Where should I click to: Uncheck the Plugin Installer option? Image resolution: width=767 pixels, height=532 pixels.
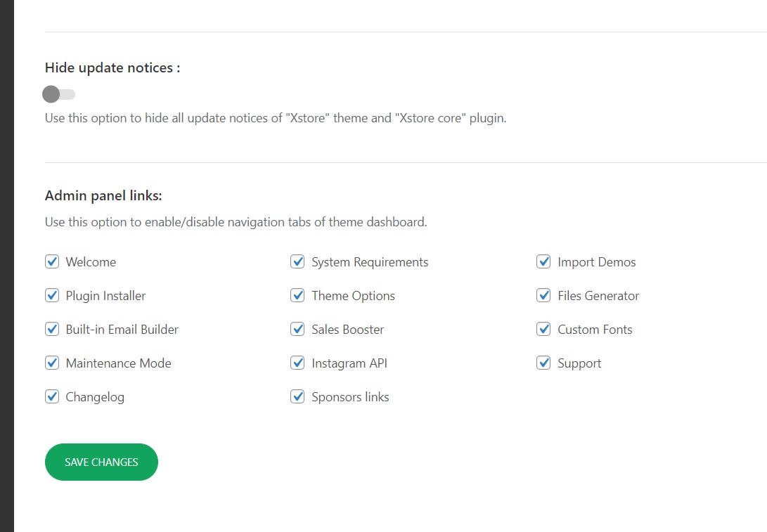pyautogui.click(x=52, y=296)
